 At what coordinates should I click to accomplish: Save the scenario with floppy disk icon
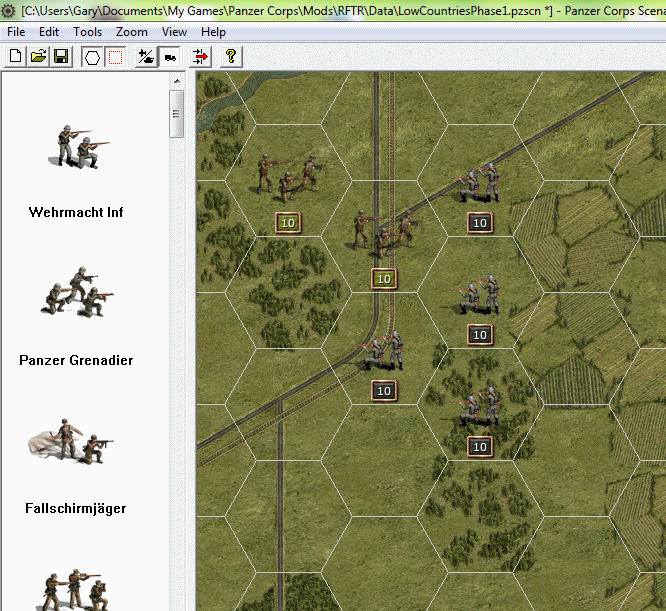[x=60, y=57]
